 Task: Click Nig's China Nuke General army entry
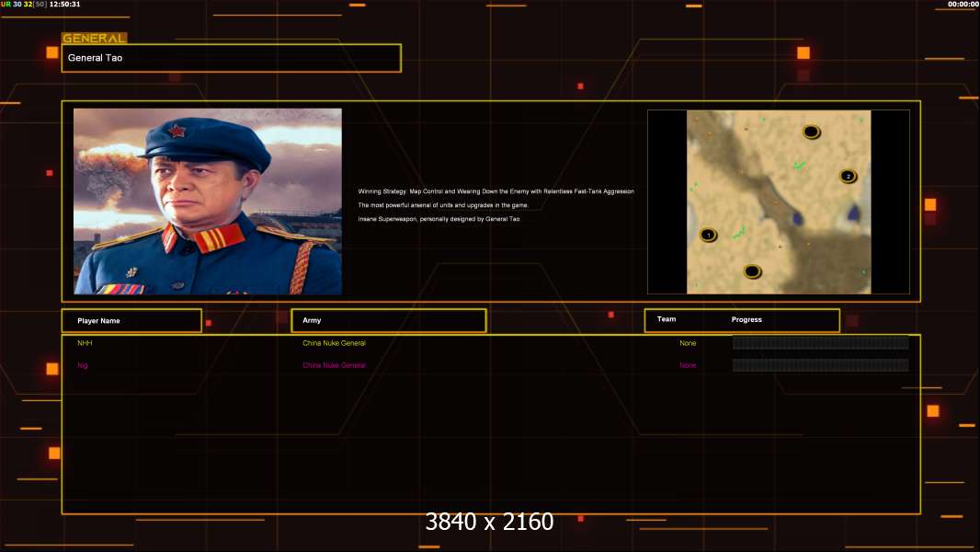click(x=335, y=365)
